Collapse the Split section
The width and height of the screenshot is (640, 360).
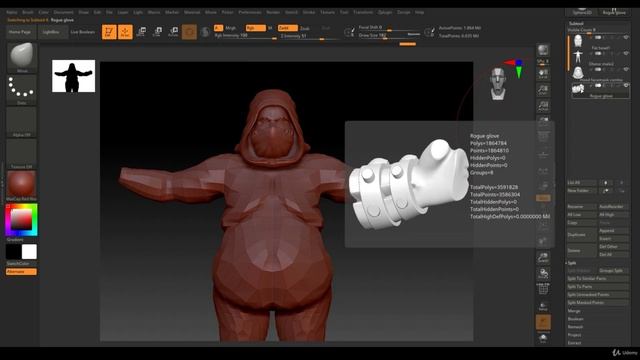[572, 263]
